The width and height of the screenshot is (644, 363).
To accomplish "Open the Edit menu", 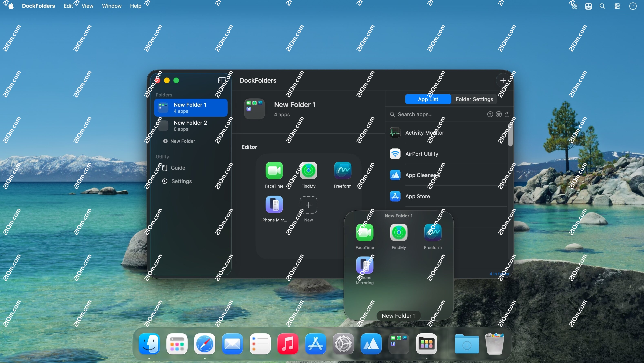I will coord(68,6).
